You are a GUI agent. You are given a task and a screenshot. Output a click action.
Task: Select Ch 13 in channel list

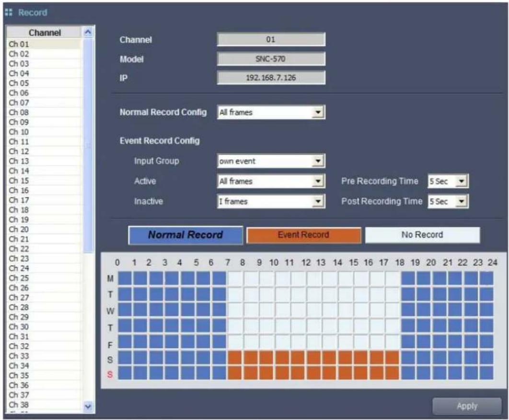[44, 161]
